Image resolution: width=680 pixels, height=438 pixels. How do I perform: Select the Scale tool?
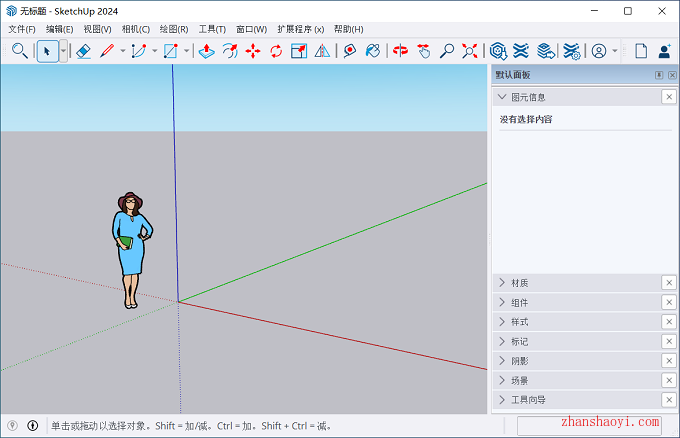coord(299,51)
